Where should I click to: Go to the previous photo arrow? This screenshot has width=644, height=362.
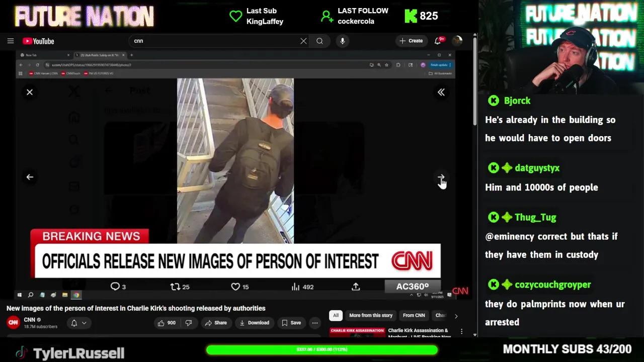[x=30, y=177]
